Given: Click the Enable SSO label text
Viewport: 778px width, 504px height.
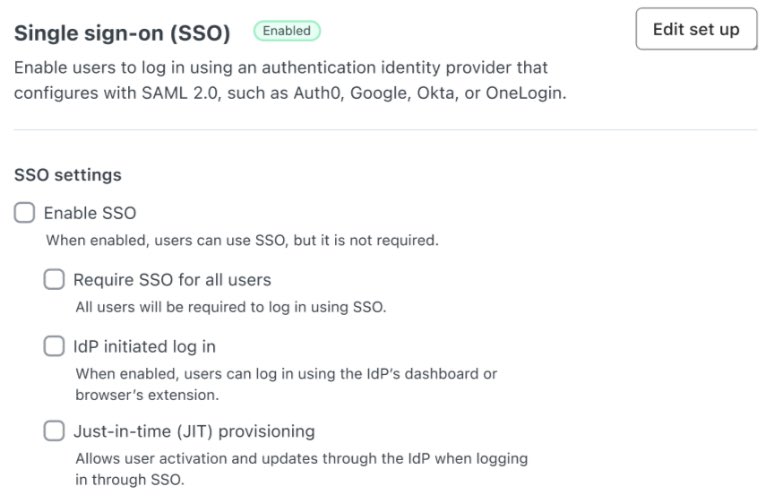Looking at the screenshot, I should coord(90,213).
